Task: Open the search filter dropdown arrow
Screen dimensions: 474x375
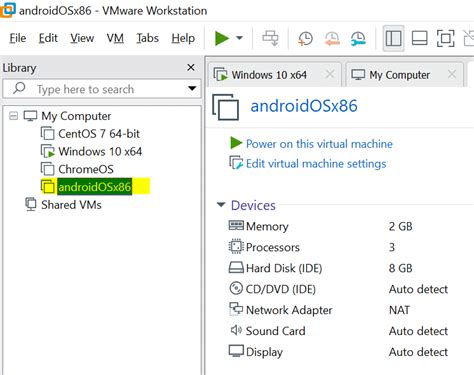Action: (192, 89)
